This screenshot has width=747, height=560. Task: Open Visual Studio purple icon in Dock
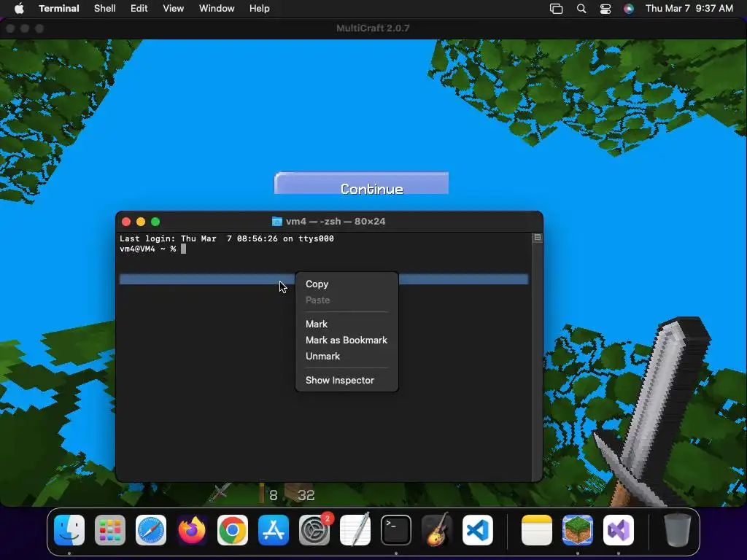click(619, 530)
